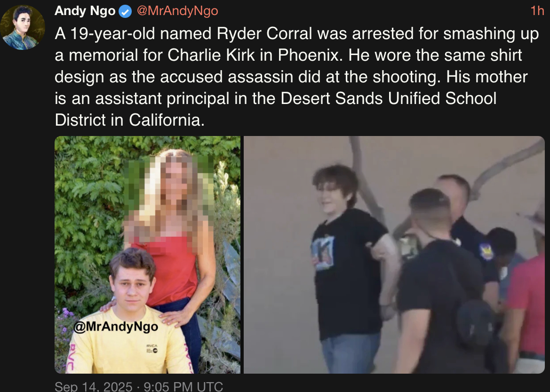
Task: Click the name "Ryder Corral" in tweet
Action: [264, 34]
